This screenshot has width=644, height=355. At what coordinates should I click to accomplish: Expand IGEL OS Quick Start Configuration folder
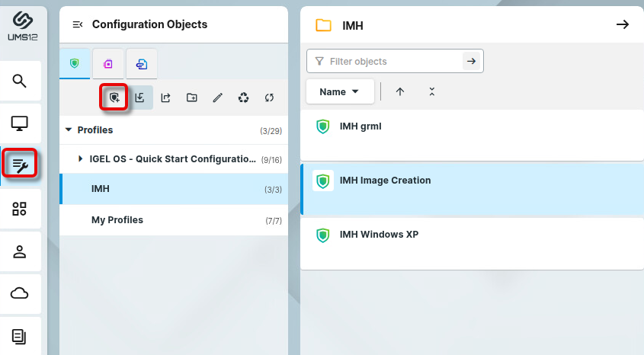[82, 159]
